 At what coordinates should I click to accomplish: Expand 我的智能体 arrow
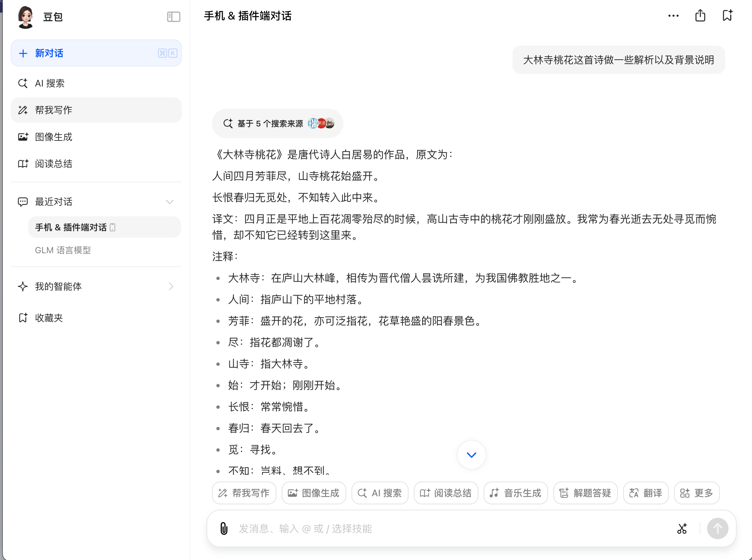(x=171, y=286)
